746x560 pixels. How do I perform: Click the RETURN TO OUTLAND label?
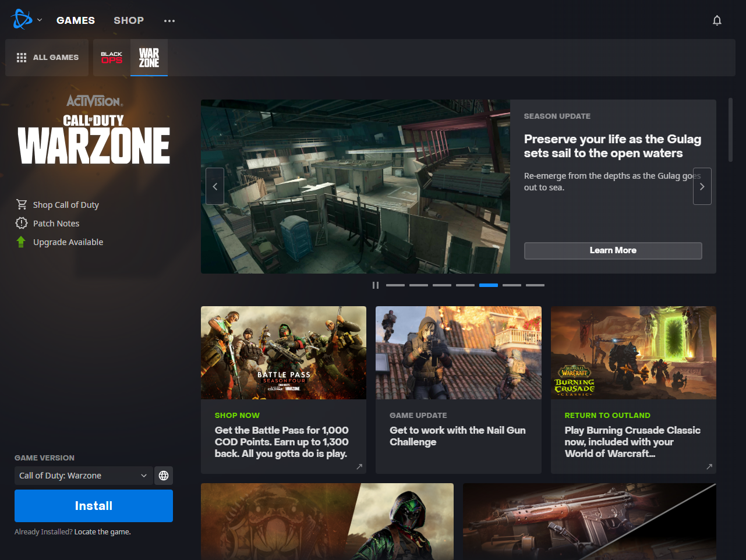tap(607, 416)
